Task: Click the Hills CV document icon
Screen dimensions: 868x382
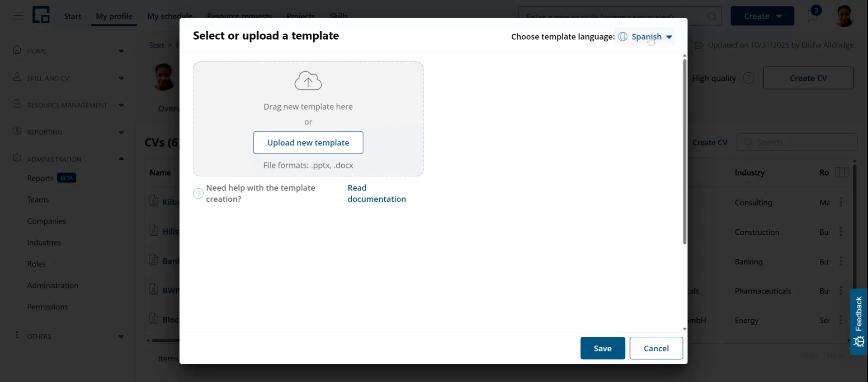Action: coord(154,230)
